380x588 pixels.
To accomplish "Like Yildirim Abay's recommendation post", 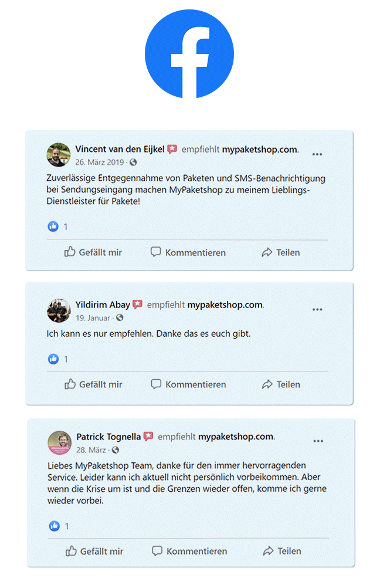I will click(x=93, y=384).
